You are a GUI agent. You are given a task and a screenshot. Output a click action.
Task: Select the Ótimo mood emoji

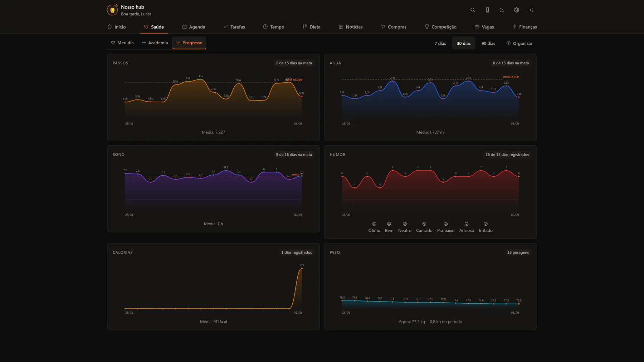[374, 224]
